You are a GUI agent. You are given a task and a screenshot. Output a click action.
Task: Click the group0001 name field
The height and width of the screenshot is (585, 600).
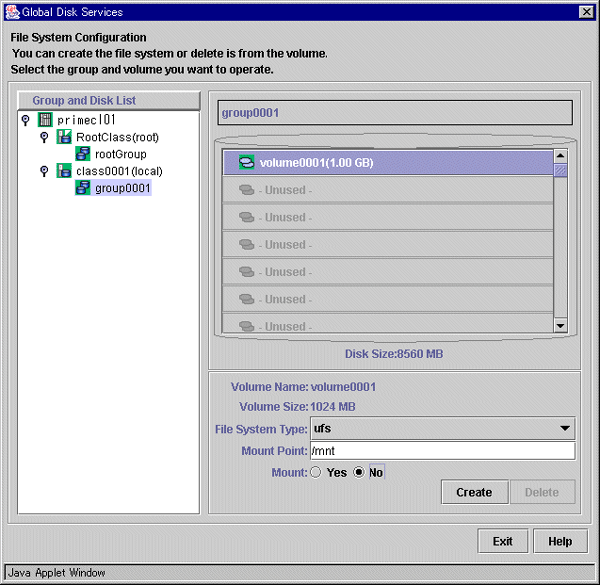click(395, 112)
